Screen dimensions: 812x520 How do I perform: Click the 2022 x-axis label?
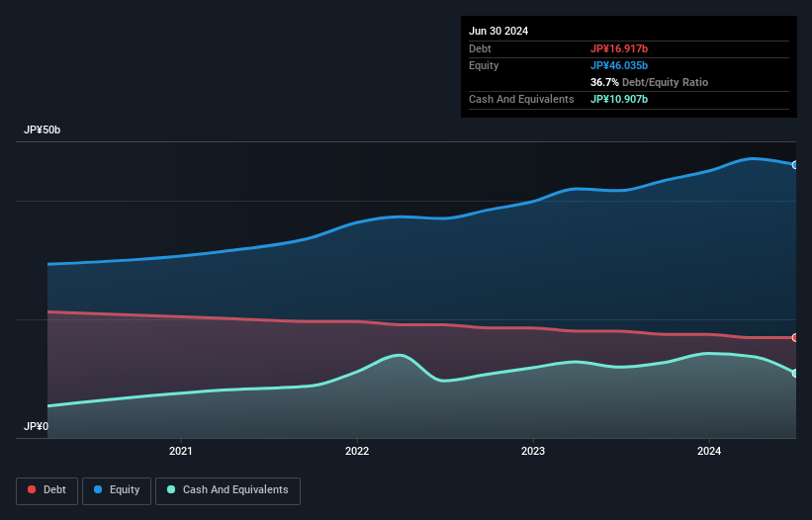357,451
